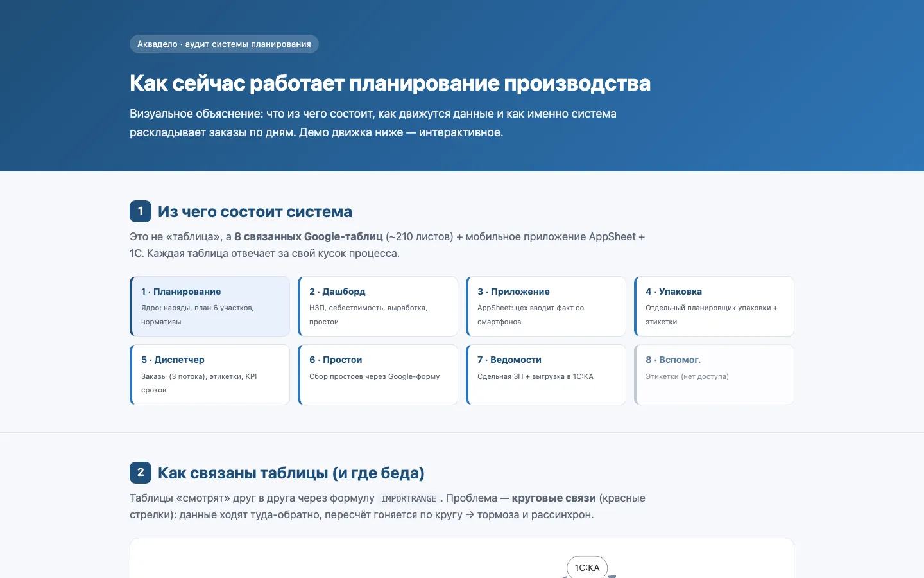Click 'Заказы (3 потока), этикетки, KPI' text
This screenshot has height=578, width=924.
point(199,383)
